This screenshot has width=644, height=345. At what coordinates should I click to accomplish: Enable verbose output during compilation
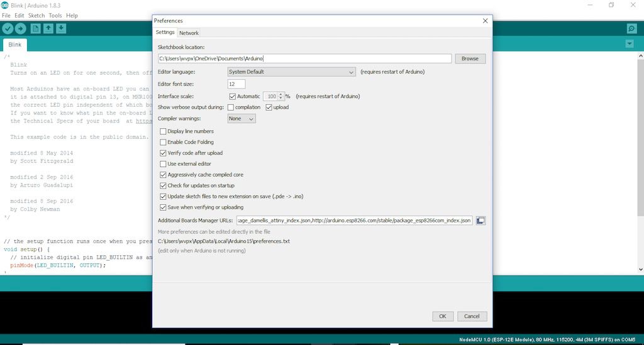pos(231,107)
